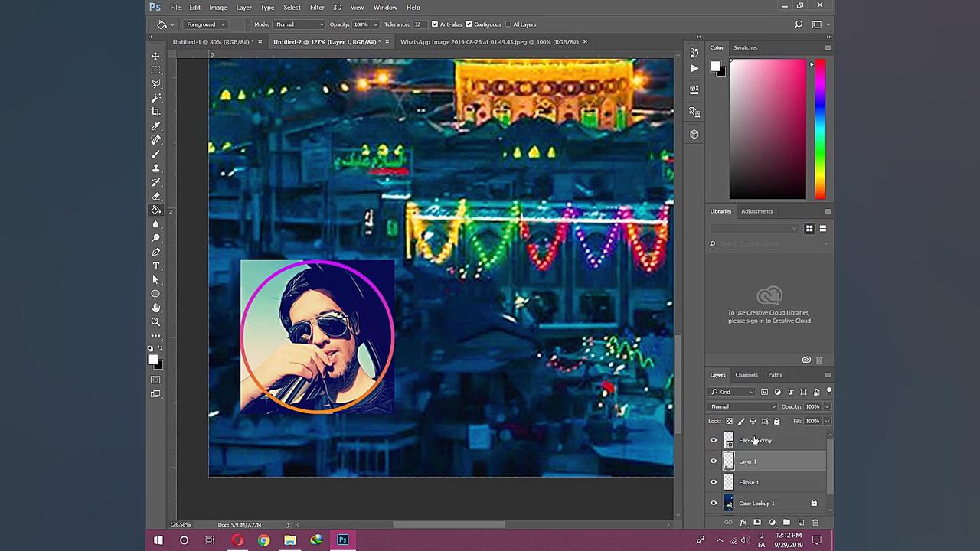The image size is (980, 551).
Task: Open the Foreground fill source dropdown
Action: click(205, 24)
